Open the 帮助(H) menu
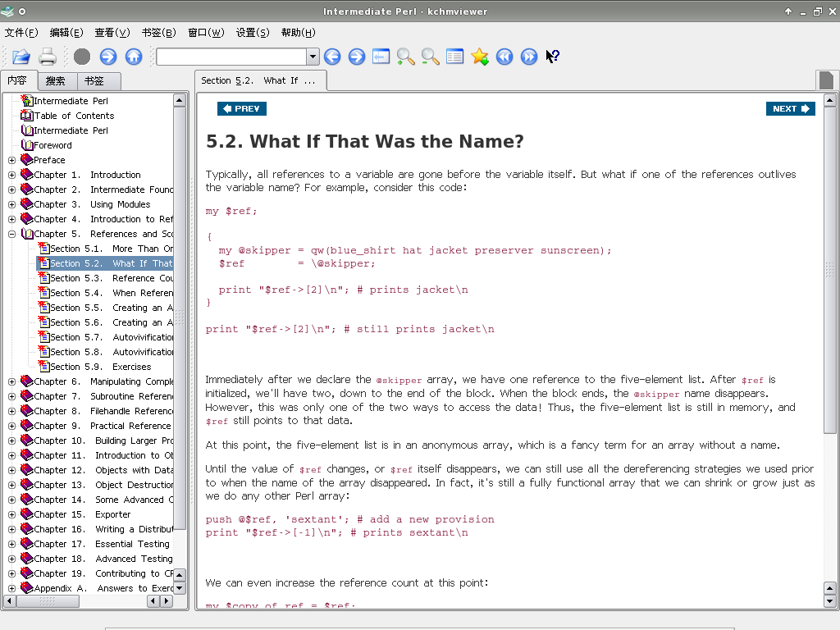 tap(299, 33)
